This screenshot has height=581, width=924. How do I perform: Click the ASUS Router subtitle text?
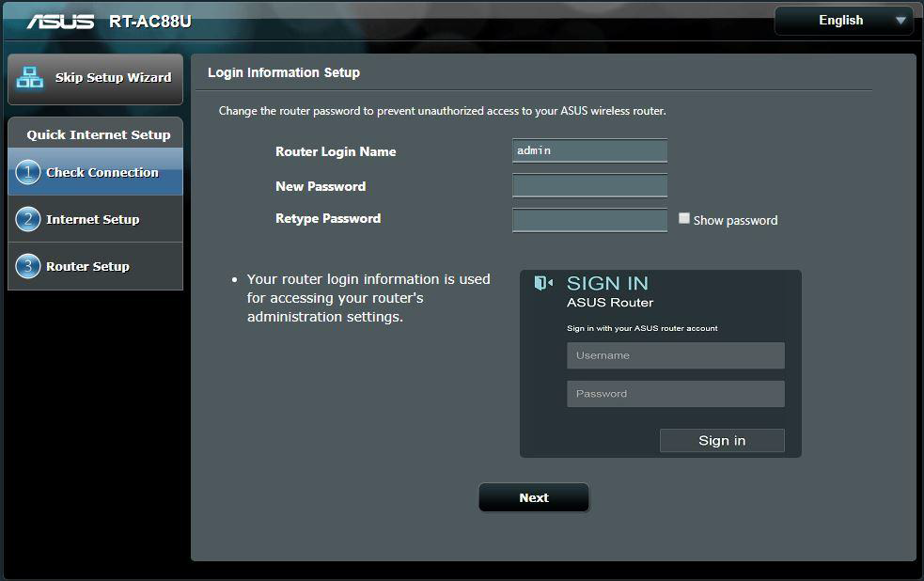610,303
